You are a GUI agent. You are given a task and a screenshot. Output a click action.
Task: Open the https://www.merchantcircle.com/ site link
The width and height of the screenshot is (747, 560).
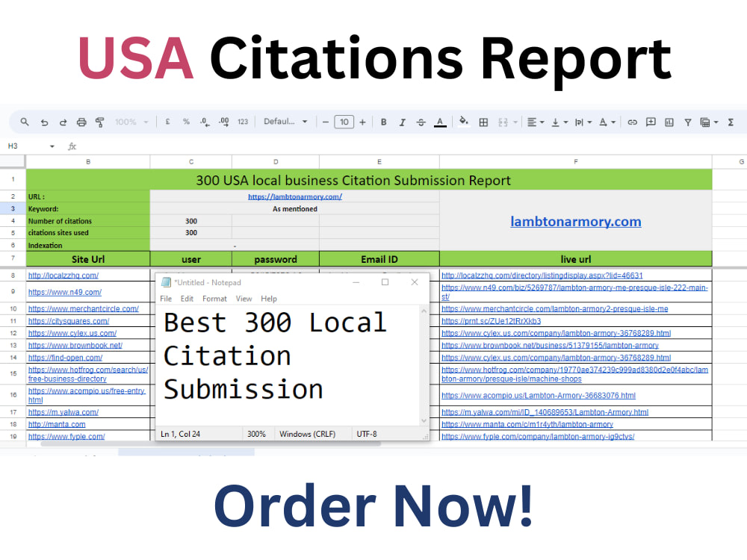[84, 308]
